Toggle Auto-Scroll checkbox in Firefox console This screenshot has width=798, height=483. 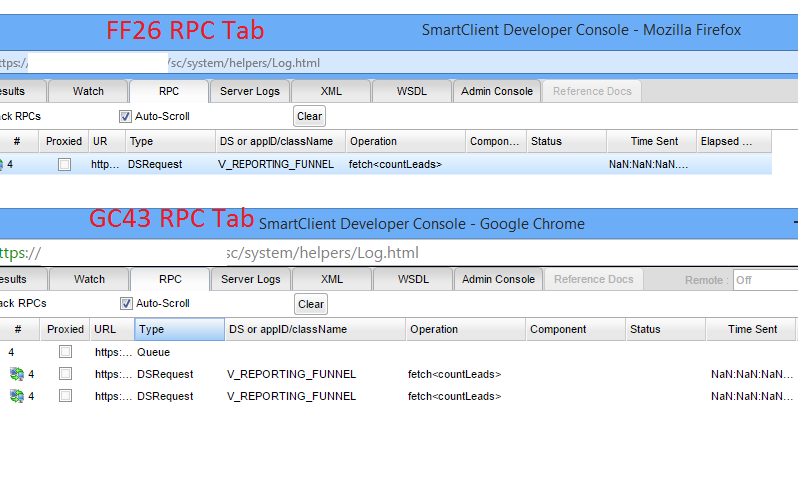click(125, 116)
